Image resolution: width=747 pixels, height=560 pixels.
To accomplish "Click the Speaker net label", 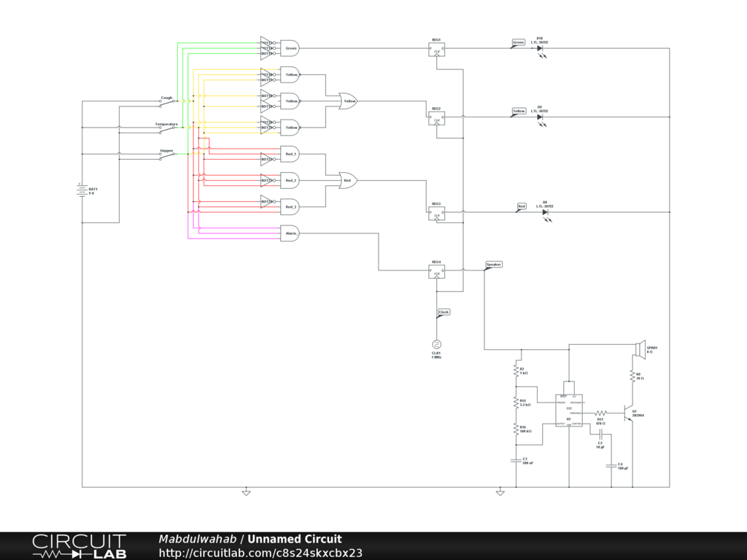I will [x=494, y=264].
